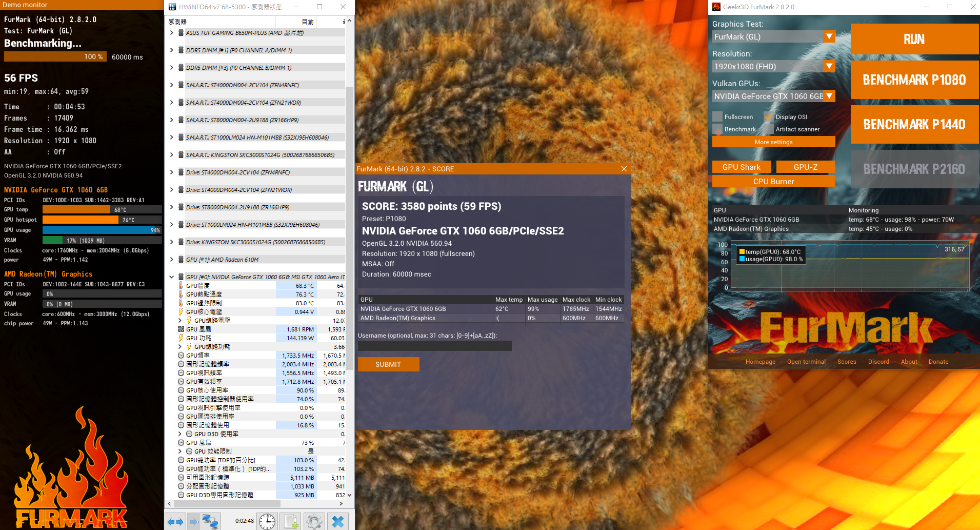The width and height of the screenshot is (980, 530).
Task: Open the Resolution 1920x1080 (FHD) dropdown
Action: pyautogui.click(x=774, y=67)
